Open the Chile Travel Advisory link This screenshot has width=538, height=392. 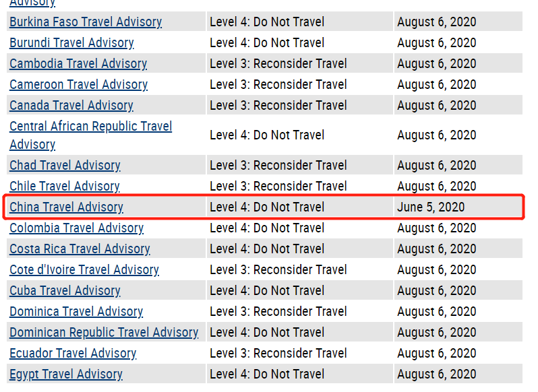point(65,186)
